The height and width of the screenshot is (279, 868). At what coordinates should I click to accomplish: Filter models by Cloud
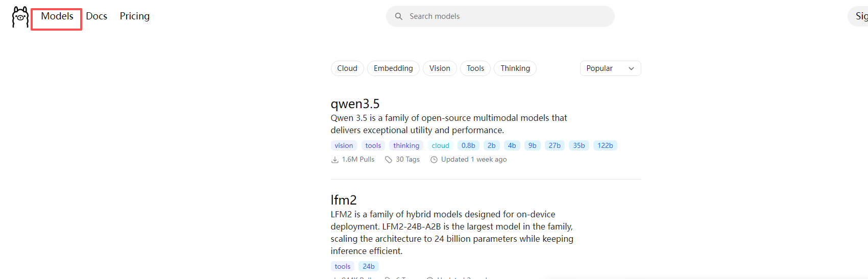click(347, 68)
